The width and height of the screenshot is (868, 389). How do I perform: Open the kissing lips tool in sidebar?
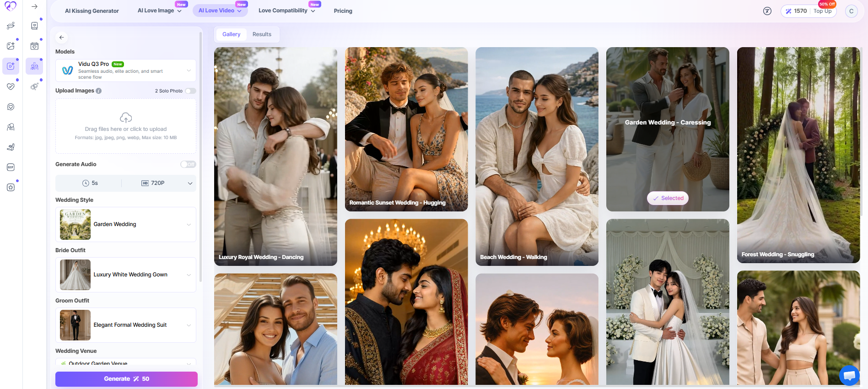pyautogui.click(x=11, y=26)
